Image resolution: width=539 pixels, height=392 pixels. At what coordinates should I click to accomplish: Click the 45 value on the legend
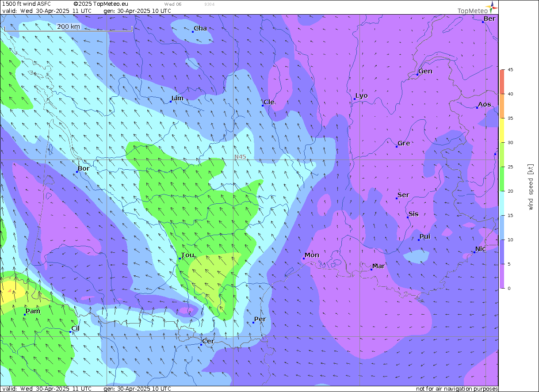510,70
